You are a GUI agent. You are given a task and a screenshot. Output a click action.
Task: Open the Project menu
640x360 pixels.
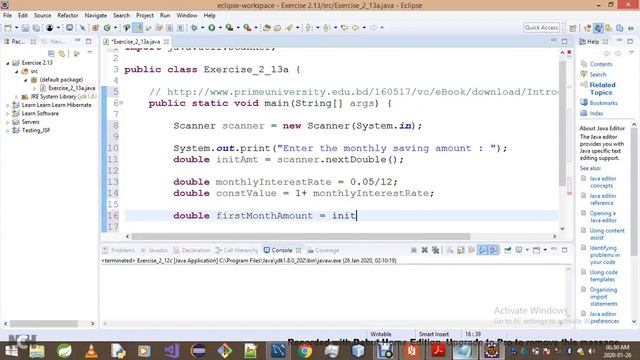145,16
